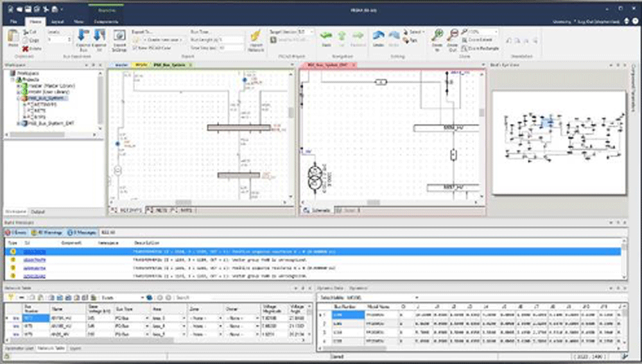Click the green Back navigation arrow
This screenshot has height=364, width=642.
(326, 37)
